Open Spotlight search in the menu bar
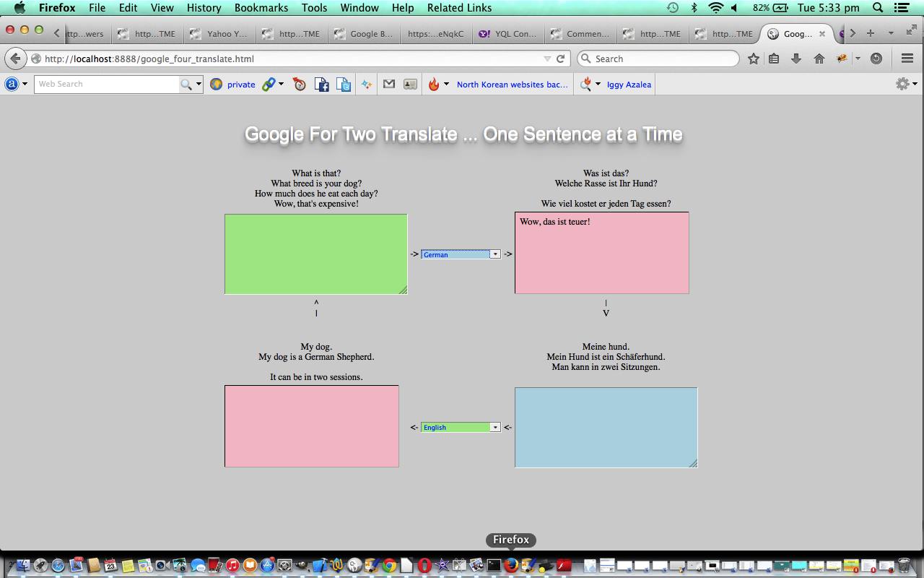 point(879,8)
